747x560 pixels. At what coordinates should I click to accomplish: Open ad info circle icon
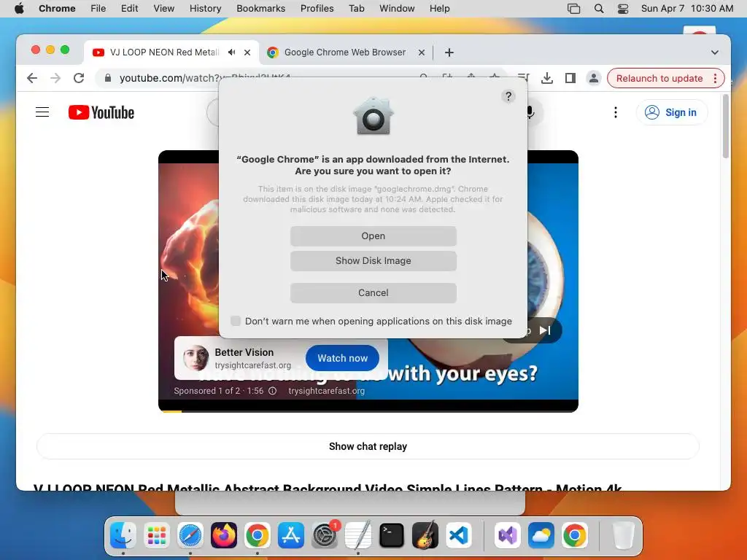273,391
